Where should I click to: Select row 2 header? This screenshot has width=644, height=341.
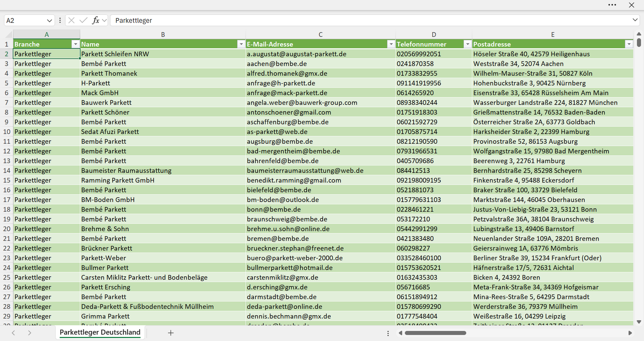(x=6, y=54)
